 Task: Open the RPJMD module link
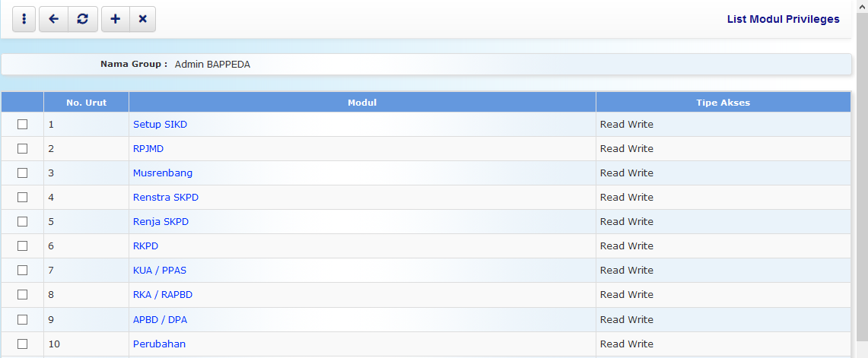[x=148, y=149]
